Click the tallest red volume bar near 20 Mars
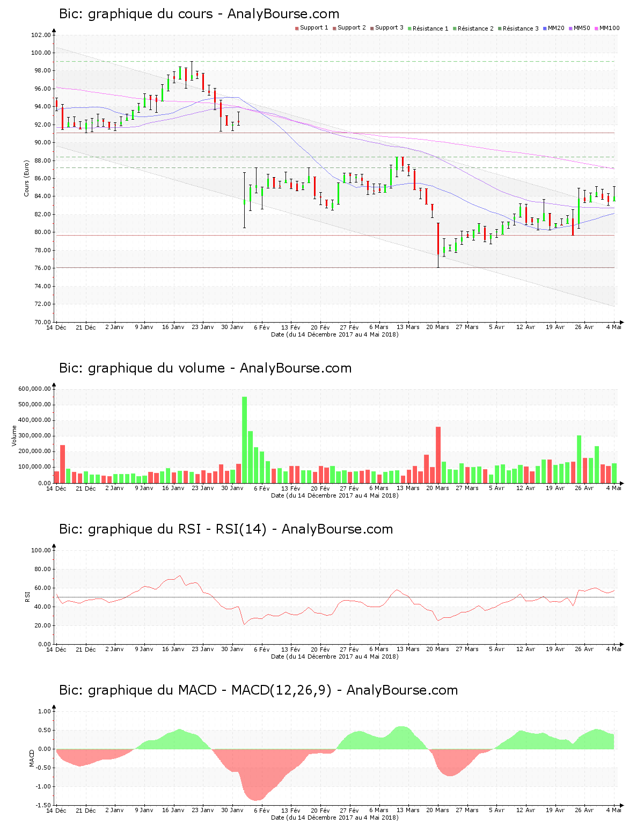 click(x=438, y=455)
